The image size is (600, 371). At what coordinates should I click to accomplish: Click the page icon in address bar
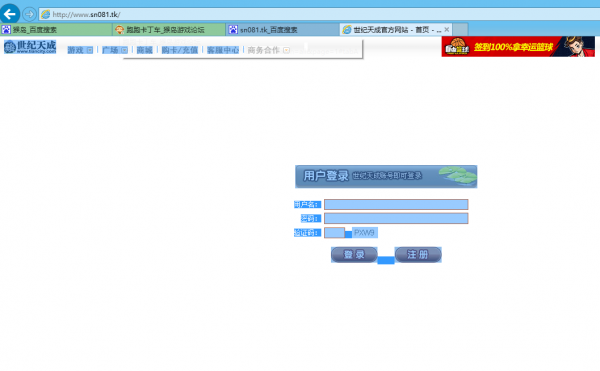pyautogui.click(x=46, y=15)
